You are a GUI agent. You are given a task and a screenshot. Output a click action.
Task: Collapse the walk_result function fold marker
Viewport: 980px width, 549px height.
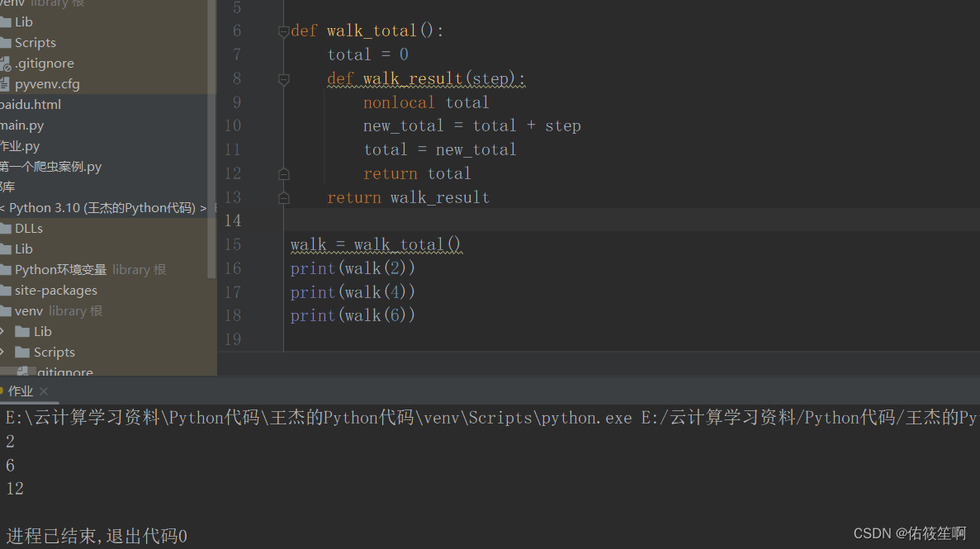(x=283, y=79)
